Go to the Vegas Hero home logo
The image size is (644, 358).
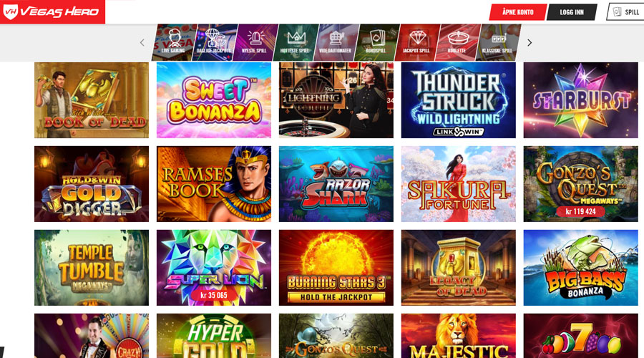(x=52, y=11)
